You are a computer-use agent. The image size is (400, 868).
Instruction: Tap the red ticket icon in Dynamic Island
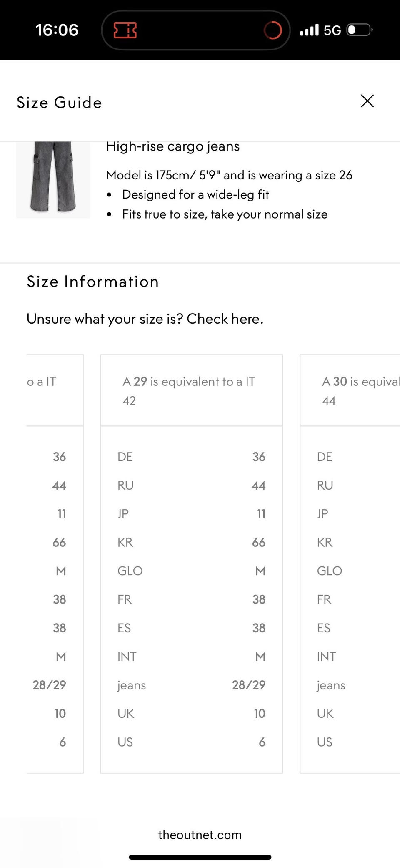point(125,30)
